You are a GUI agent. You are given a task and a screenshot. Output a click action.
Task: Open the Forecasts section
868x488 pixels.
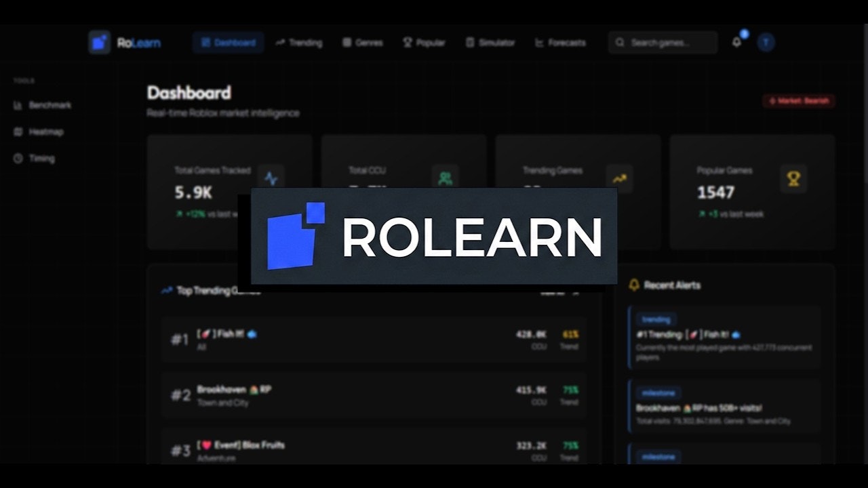(561, 42)
